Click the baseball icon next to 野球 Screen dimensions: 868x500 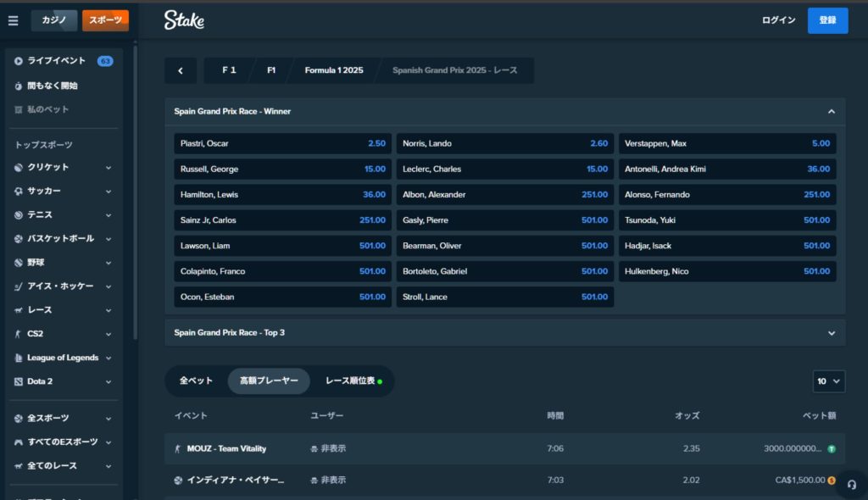coord(19,263)
